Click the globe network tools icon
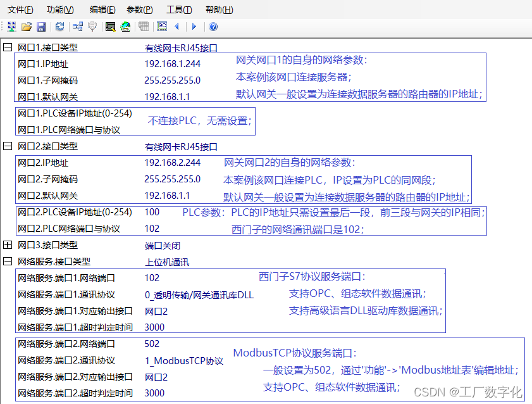This screenshot has width=532, height=404. pyautogui.click(x=126, y=27)
